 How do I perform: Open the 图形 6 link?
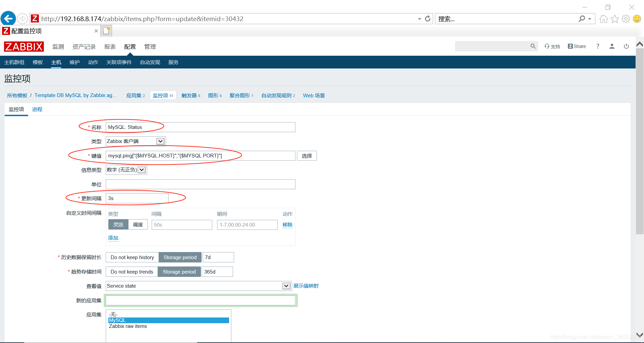(215, 96)
